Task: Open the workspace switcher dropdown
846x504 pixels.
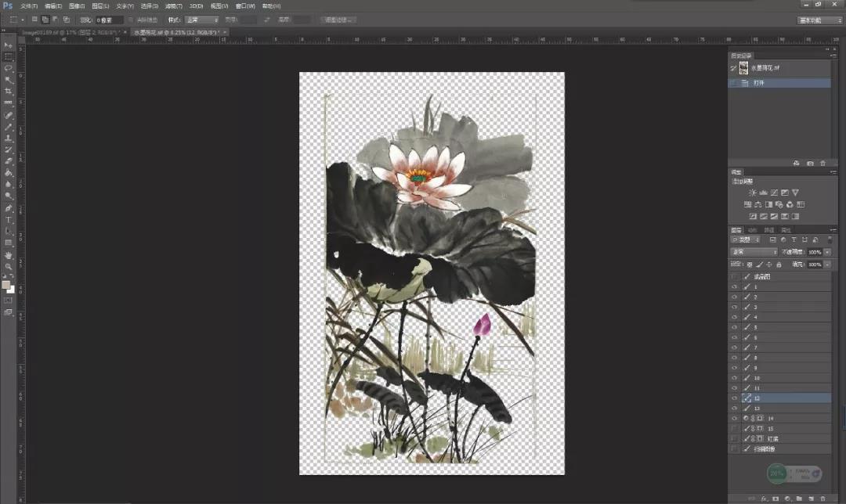Action: (x=819, y=20)
